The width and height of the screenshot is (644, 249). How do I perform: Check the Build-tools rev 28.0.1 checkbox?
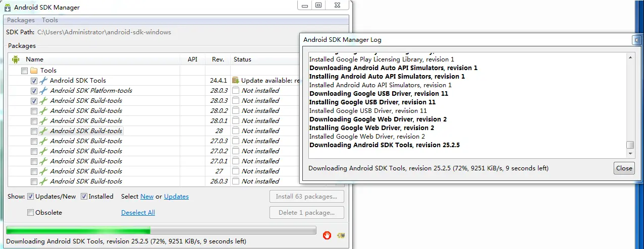[x=34, y=121]
